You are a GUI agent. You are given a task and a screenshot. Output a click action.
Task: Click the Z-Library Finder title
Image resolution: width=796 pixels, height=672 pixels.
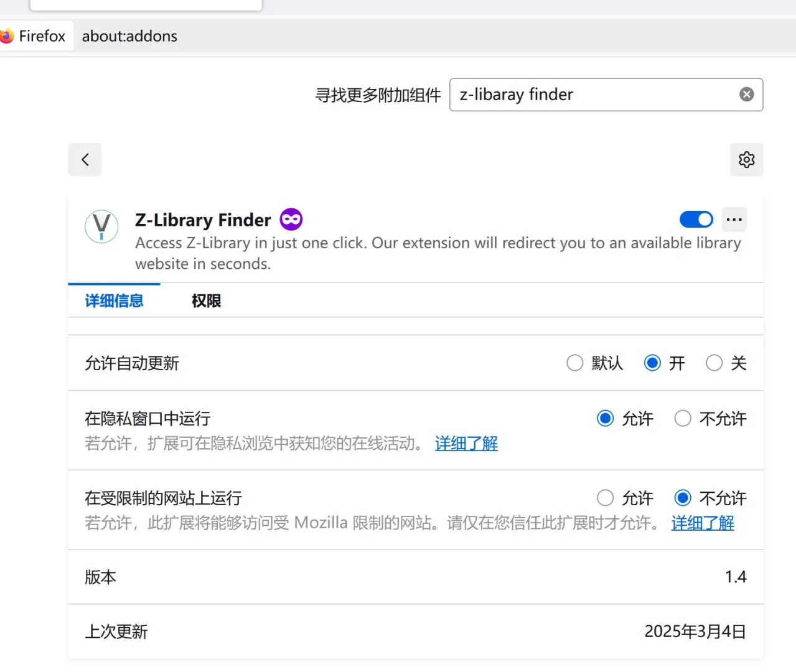coord(203,220)
